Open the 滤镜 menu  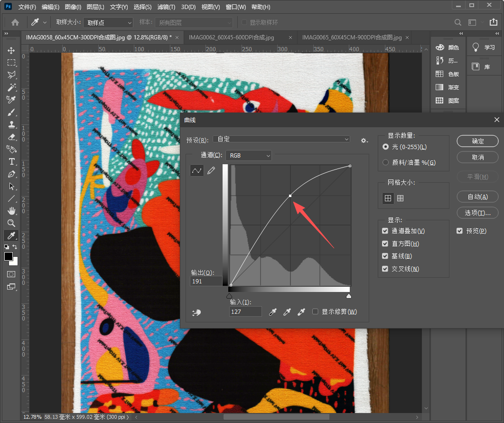(x=166, y=7)
